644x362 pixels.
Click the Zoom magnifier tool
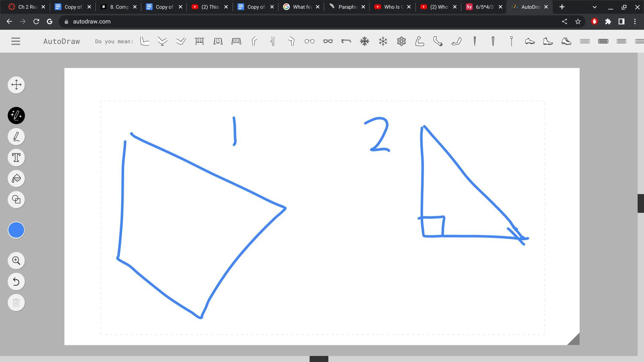point(16,260)
